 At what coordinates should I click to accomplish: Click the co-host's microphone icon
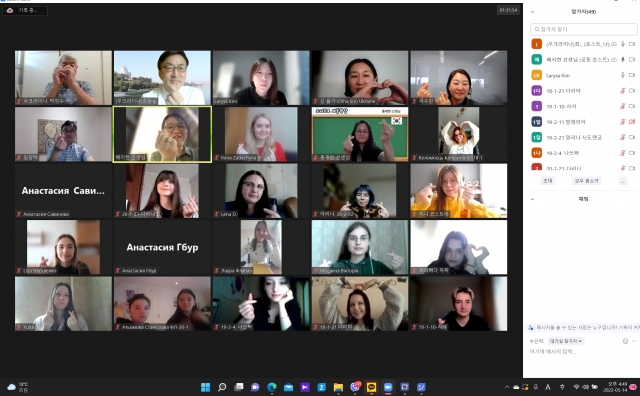(x=622, y=60)
